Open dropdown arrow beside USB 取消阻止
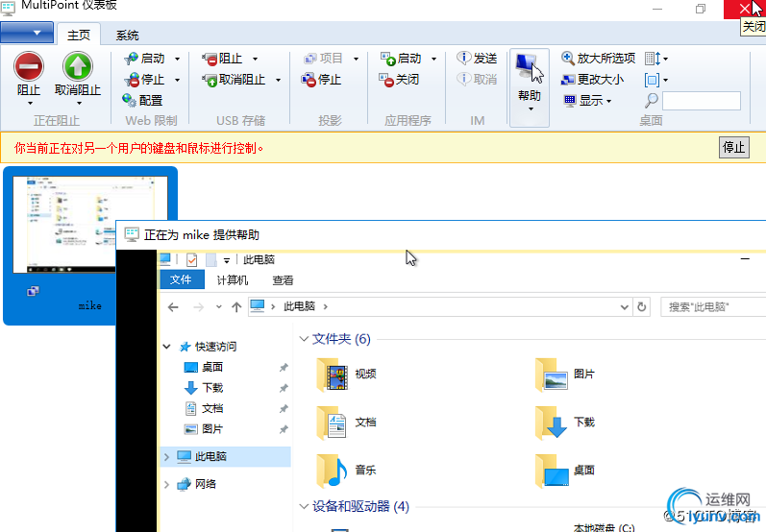Screen dimensions: 766x532 pos(278,80)
